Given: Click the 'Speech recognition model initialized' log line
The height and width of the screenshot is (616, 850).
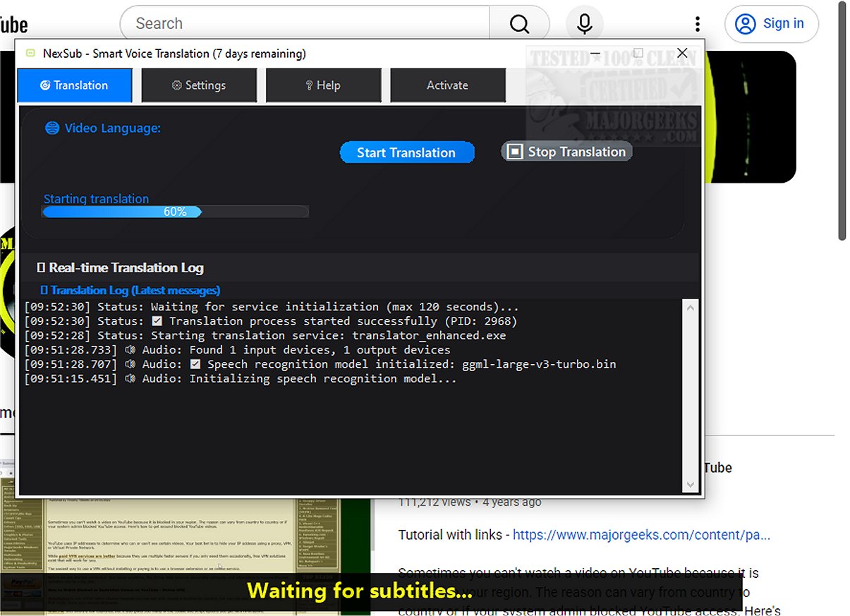Looking at the screenshot, I should (320, 364).
